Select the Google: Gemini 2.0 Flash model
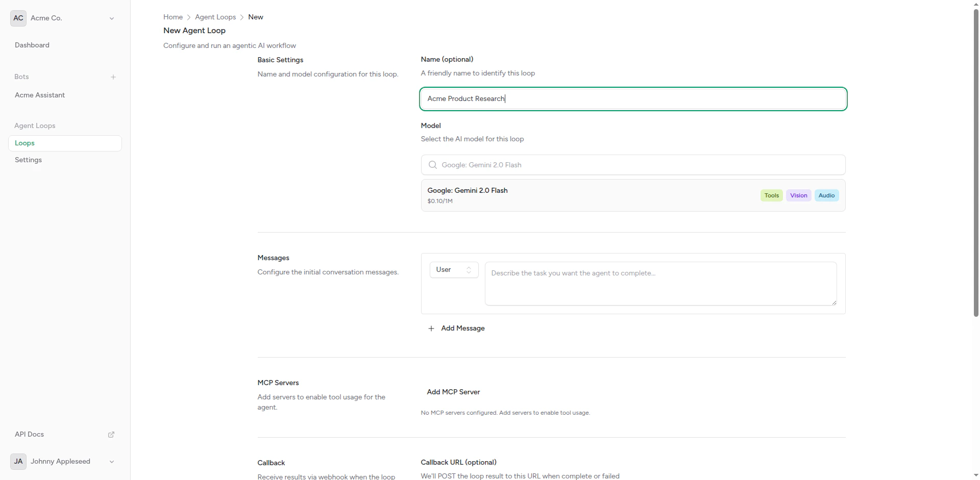Viewport: 980px width, 480px height. click(x=633, y=195)
